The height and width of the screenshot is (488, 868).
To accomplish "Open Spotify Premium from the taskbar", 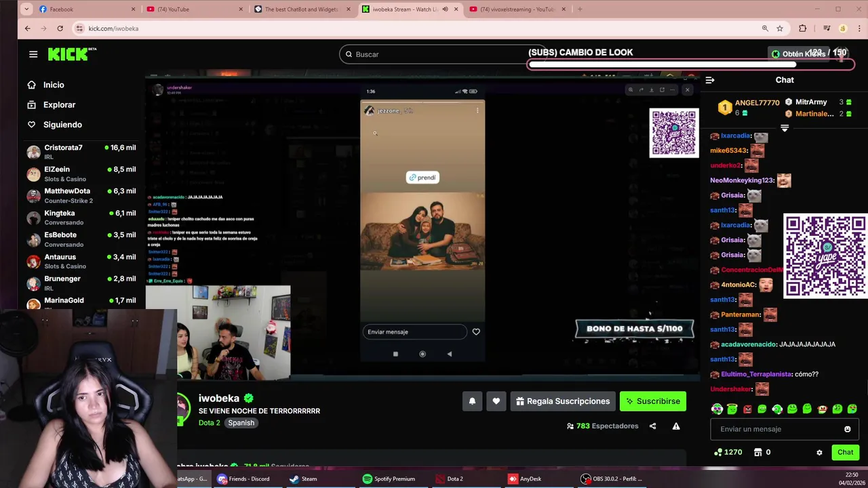I will click(x=388, y=479).
